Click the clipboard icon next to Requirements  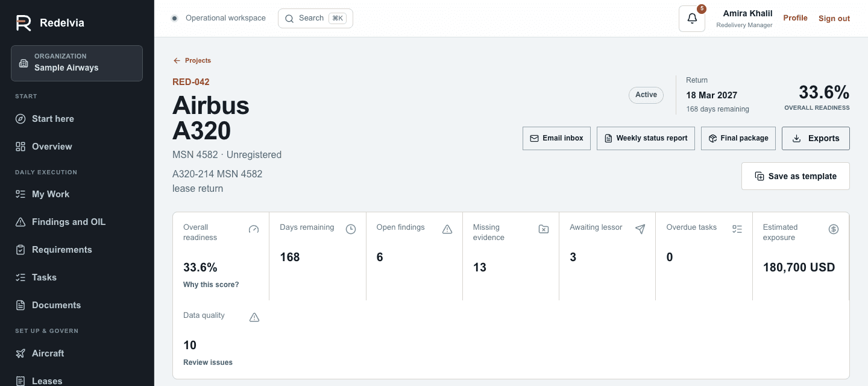click(x=20, y=250)
